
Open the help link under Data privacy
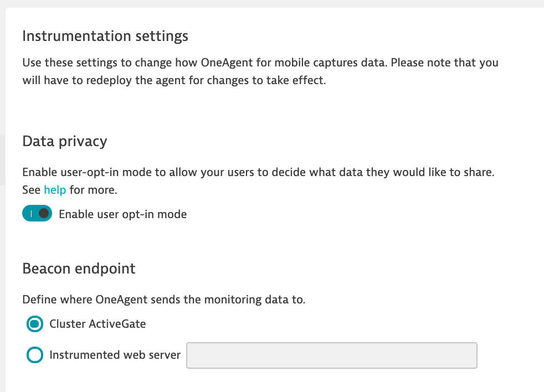coord(55,190)
